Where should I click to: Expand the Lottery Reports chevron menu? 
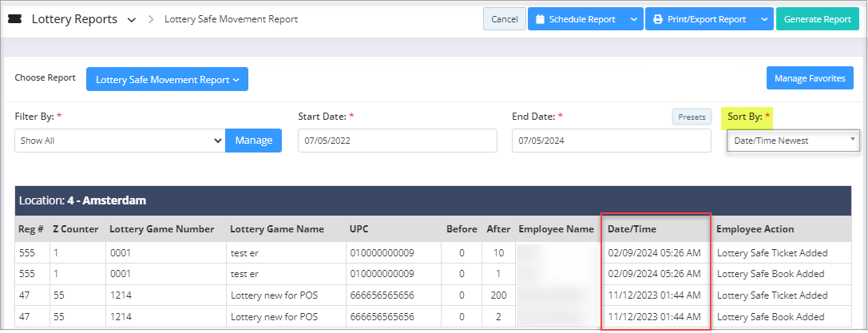click(x=131, y=19)
